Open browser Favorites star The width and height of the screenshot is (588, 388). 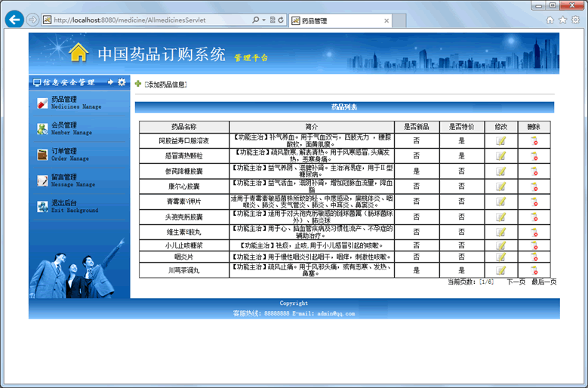pos(562,20)
